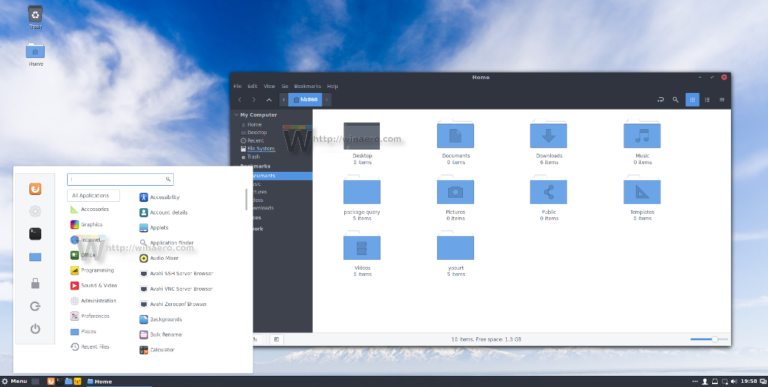Screen dimensions: 768x387
Task: Select the Places category
Action: point(83,332)
